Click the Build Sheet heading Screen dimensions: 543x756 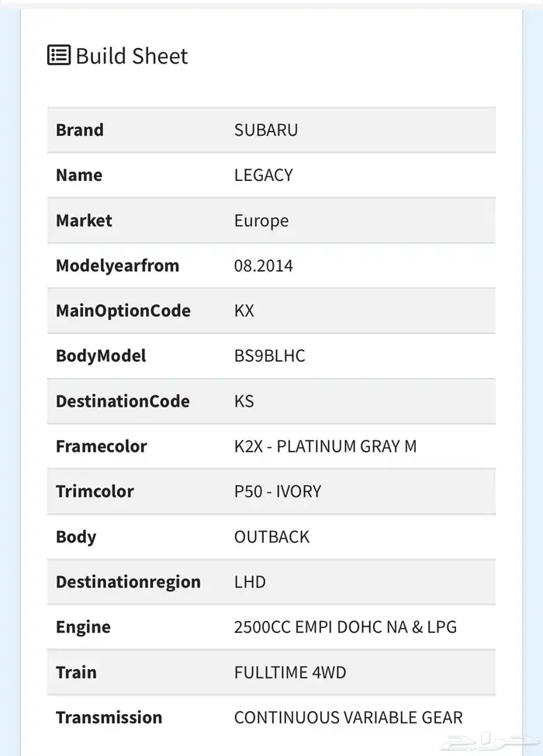(132, 56)
